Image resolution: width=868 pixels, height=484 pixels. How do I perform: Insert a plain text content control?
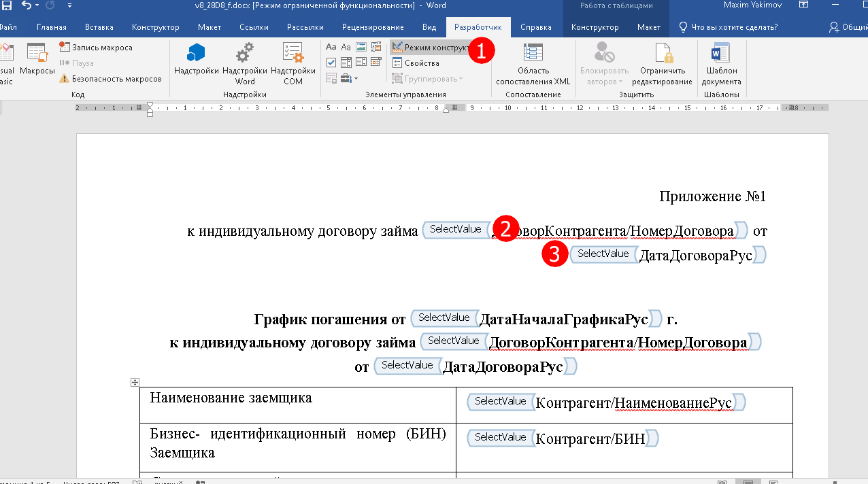point(346,47)
